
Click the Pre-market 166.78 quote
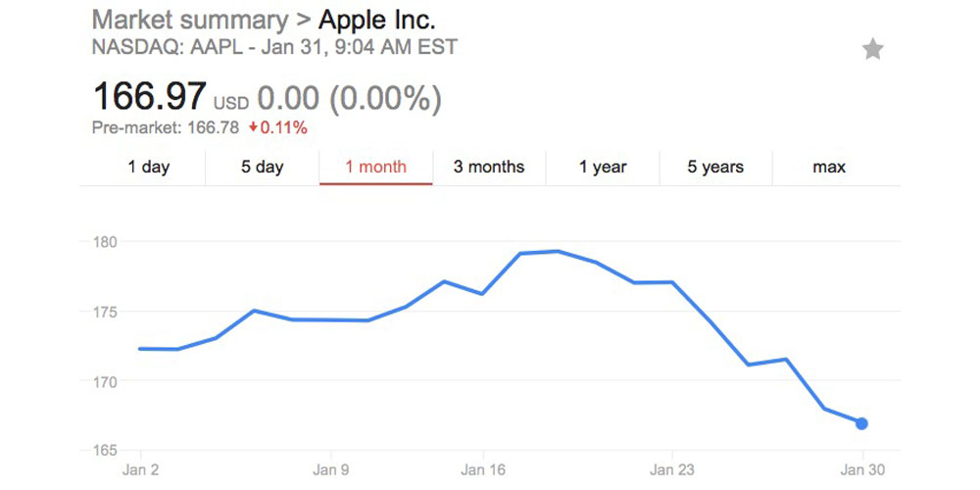165,127
